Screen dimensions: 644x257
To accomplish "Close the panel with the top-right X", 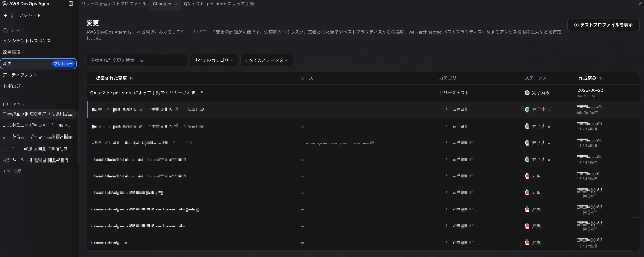I will pyautogui.click(x=640, y=4).
